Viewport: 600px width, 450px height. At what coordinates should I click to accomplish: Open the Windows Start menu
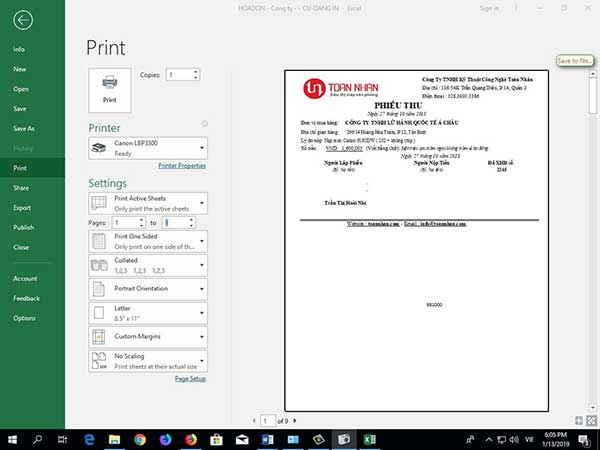tap(12, 439)
